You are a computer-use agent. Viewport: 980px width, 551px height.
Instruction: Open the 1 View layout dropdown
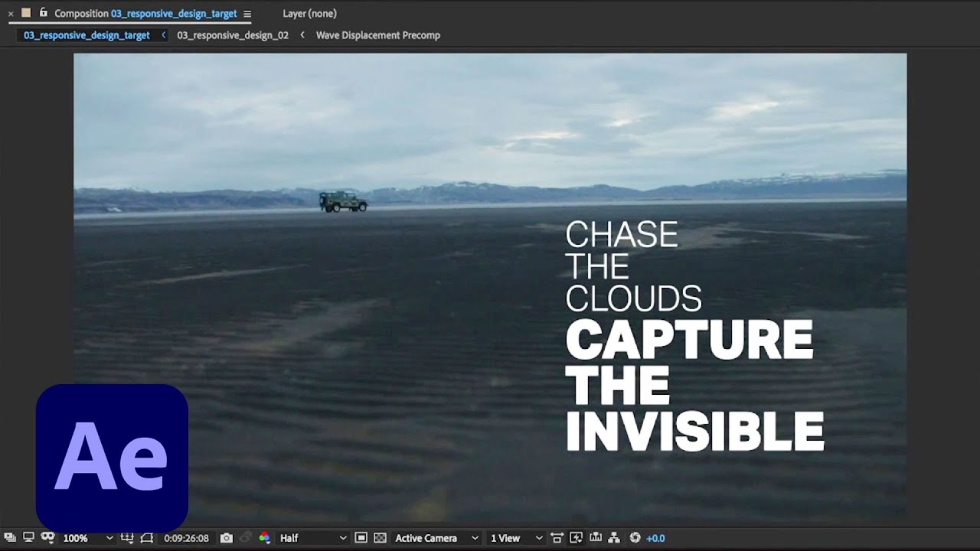tap(516, 538)
